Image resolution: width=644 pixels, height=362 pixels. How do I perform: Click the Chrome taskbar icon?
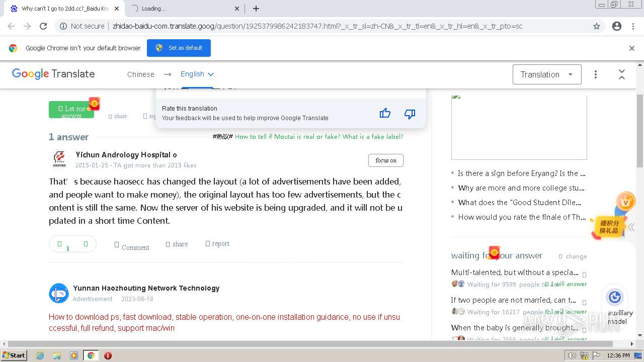coord(91,355)
